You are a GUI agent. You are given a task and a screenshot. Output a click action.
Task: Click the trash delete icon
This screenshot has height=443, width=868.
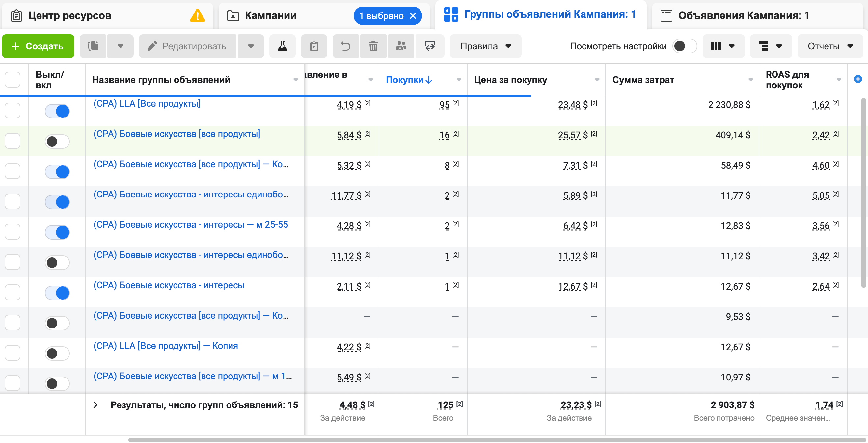tap(373, 46)
